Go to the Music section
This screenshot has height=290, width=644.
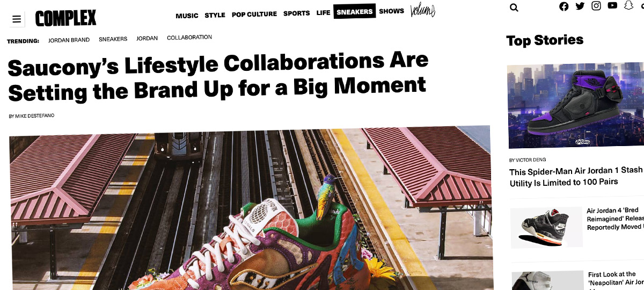(x=187, y=16)
